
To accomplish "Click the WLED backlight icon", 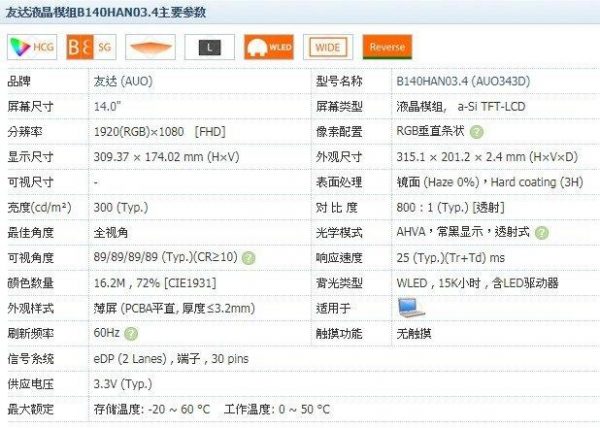I will pos(269,47).
